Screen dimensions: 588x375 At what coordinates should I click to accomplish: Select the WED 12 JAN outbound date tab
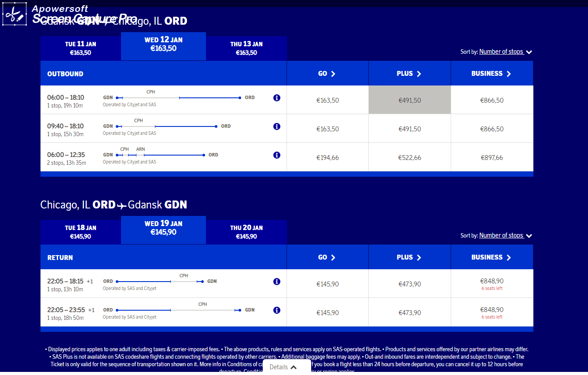click(x=163, y=46)
